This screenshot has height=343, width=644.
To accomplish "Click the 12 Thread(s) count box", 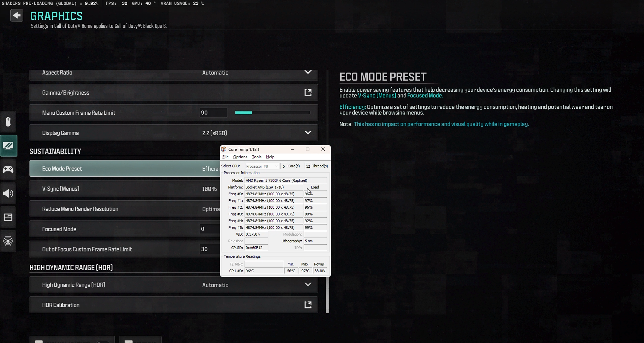I will 308,166.
